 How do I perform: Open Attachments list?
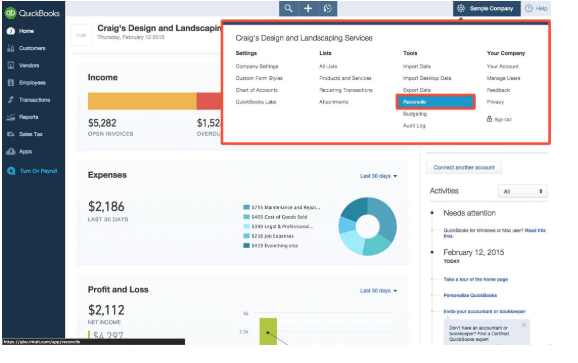coord(334,102)
